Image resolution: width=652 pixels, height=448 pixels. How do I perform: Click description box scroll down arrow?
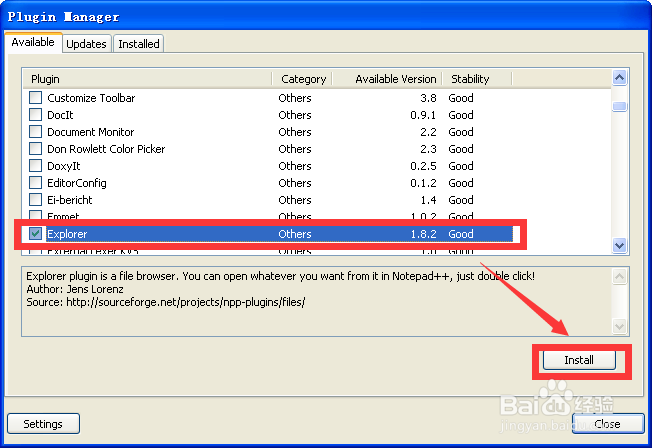point(620,327)
